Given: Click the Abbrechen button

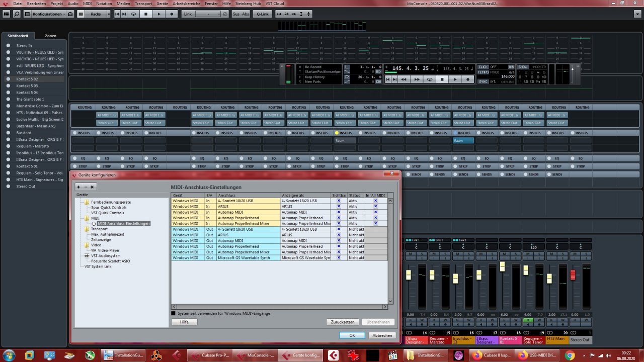Looking at the screenshot, I should coord(382,335).
